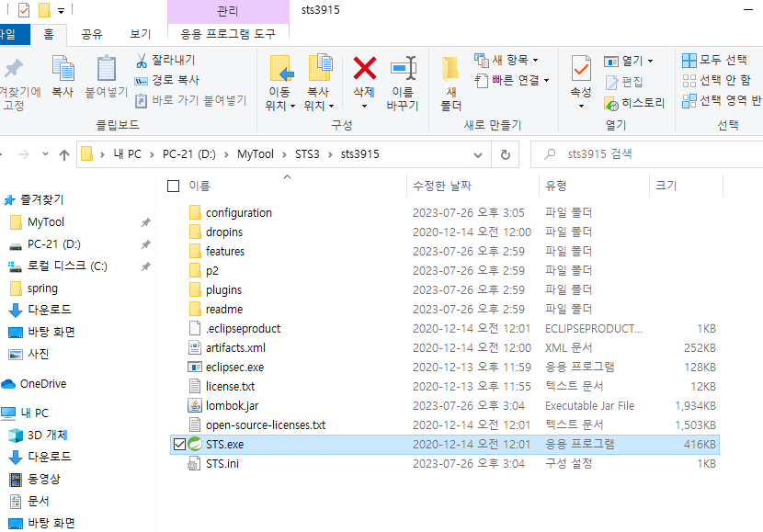Click the STS.exe Spring leaf icon
The image size is (763, 532).
(x=195, y=444)
